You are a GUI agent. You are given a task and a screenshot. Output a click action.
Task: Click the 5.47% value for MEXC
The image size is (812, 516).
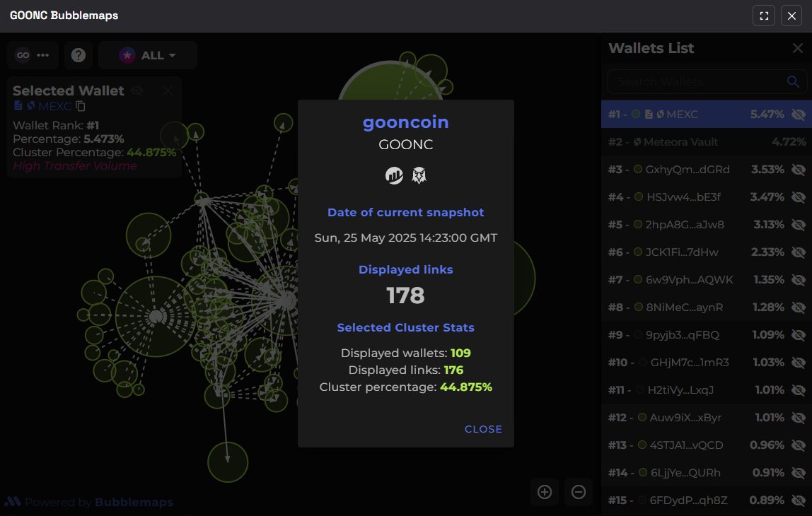pos(767,115)
